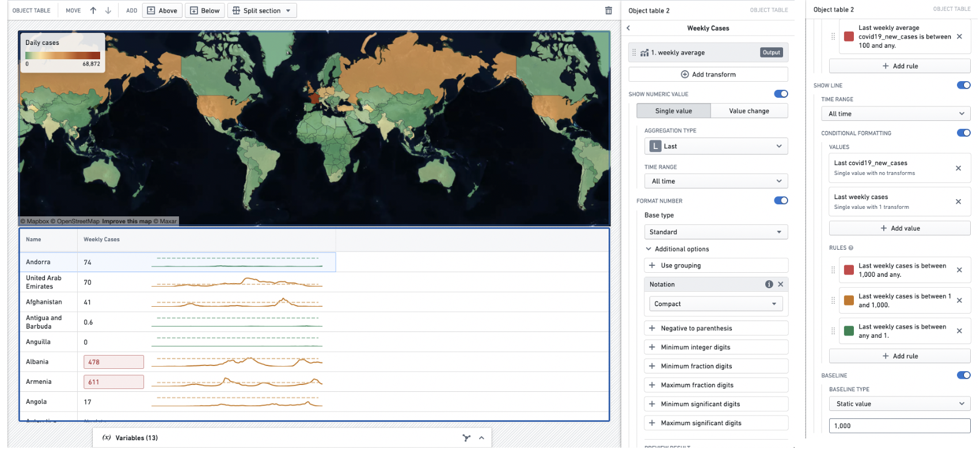Go back using the chevron beside Weekly Cases

(628, 28)
